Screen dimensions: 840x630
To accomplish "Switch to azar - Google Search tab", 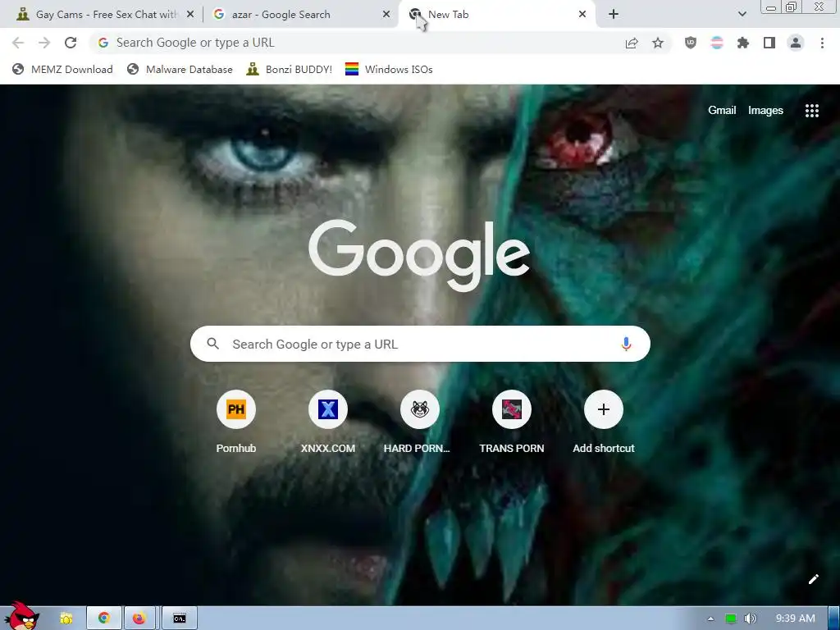I will (300, 15).
